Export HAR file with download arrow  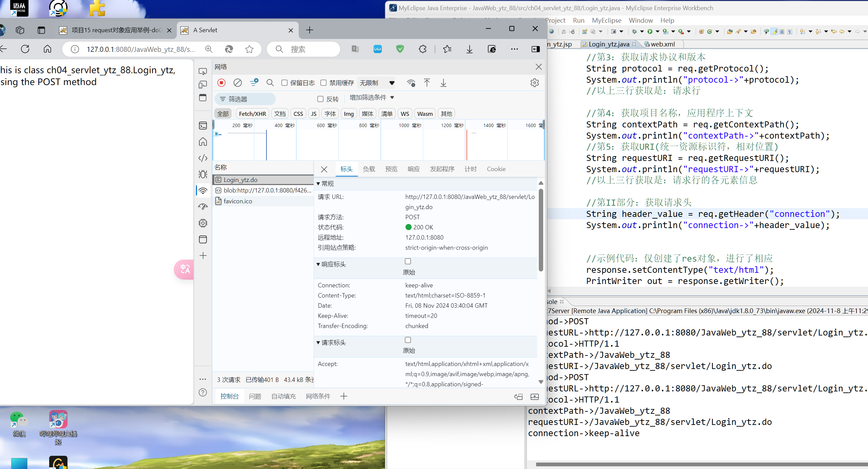(x=443, y=83)
